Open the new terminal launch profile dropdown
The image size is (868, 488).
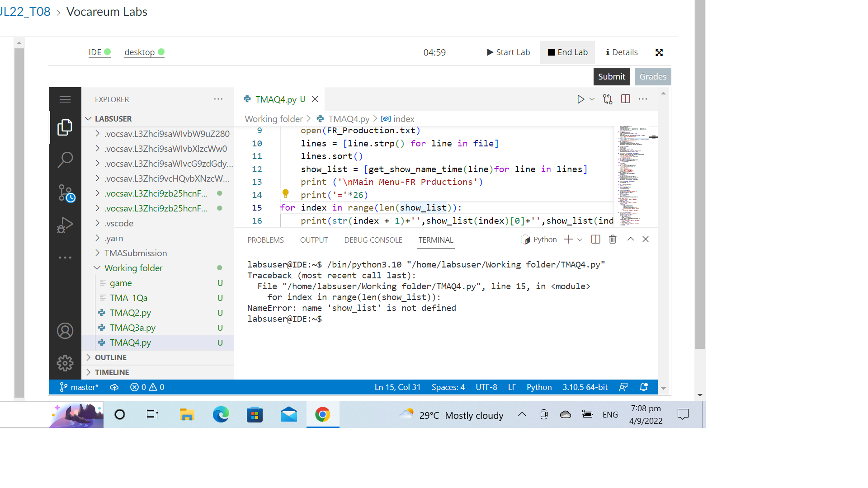580,240
